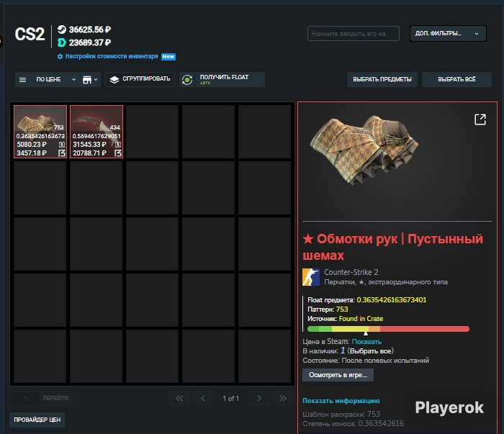Go to next page arrow
504x434 pixels.
pos(259,398)
